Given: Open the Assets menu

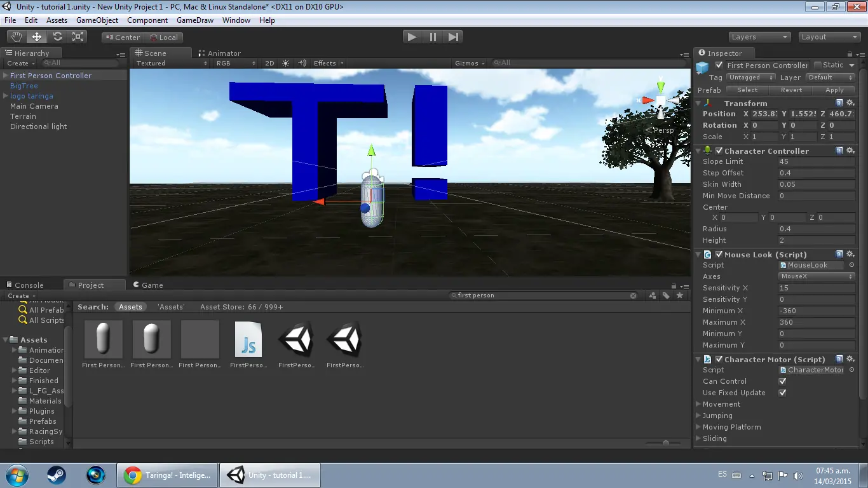Looking at the screenshot, I should pyautogui.click(x=57, y=20).
